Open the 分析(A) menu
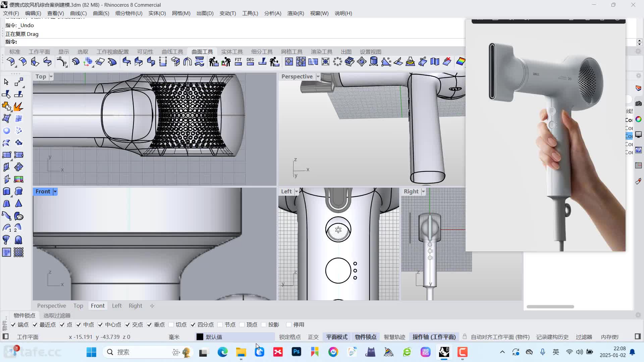The height and width of the screenshot is (362, 644). click(273, 13)
